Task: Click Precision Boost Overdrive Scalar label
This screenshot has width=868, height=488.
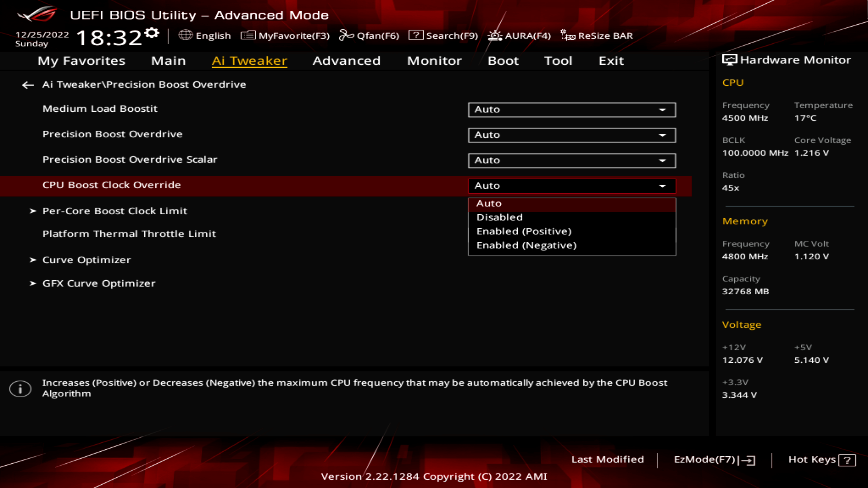Action: pos(130,160)
